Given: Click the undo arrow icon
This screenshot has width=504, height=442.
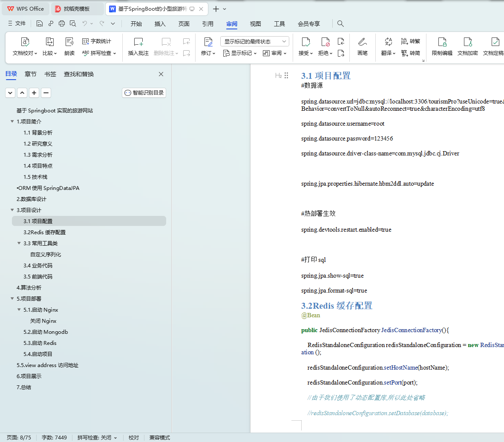Looking at the screenshot, I should pyautogui.click(x=84, y=23).
